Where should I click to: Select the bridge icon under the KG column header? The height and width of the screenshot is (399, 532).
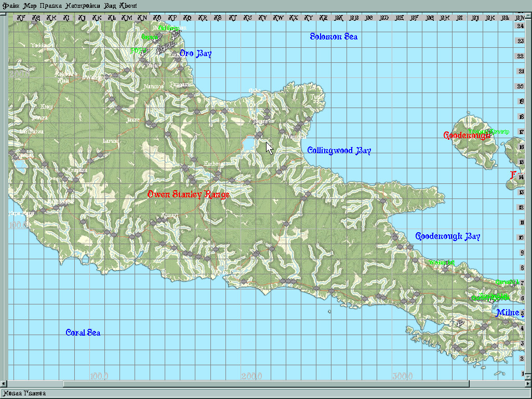click(x=34, y=22)
